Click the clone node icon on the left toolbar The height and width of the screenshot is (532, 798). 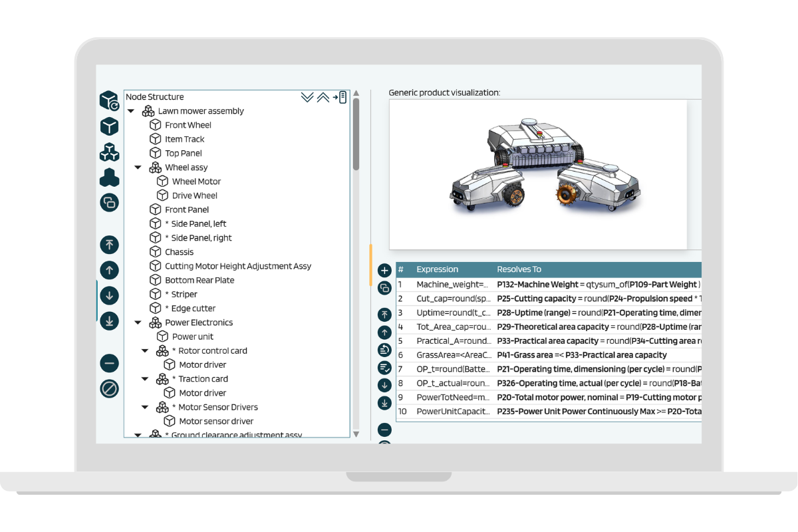point(109,203)
